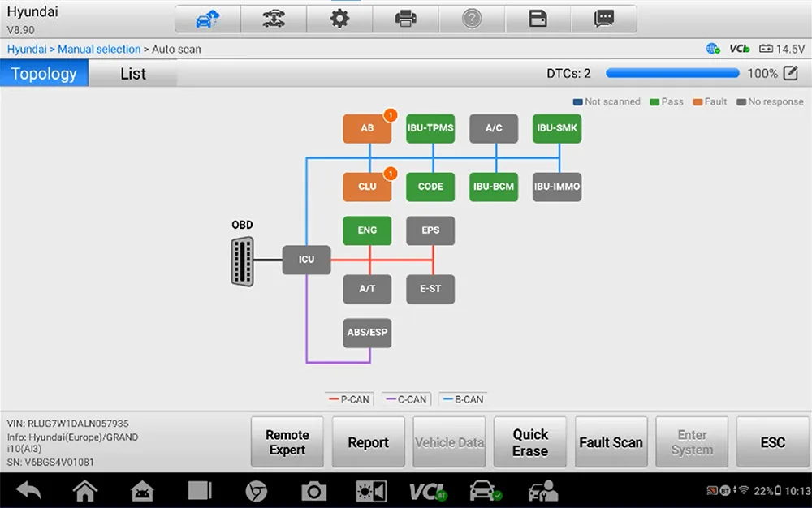Click the battery voltage 14.5V indicator
812x508 pixels.
click(x=782, y=49)
